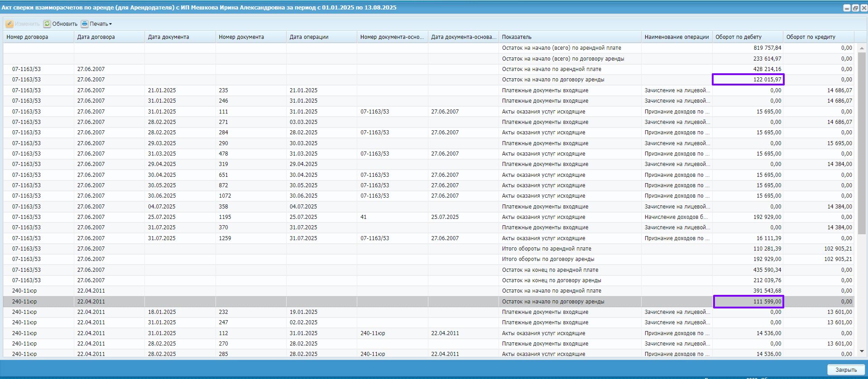This screenshot has height=379, width=868.
Task: Click the highlighted debit cell 122 015,97
Action: pyautogui.click(x=748, y=80)
